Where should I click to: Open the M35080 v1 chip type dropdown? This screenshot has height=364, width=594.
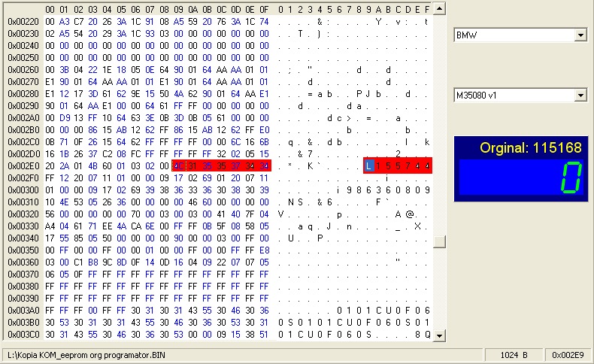(x=580, y=95)
